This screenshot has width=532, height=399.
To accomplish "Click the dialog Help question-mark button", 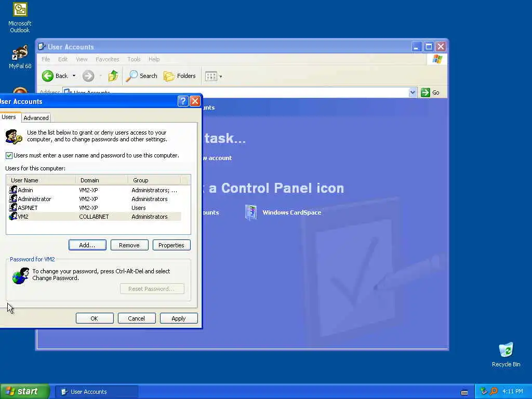I will [183, 101].
